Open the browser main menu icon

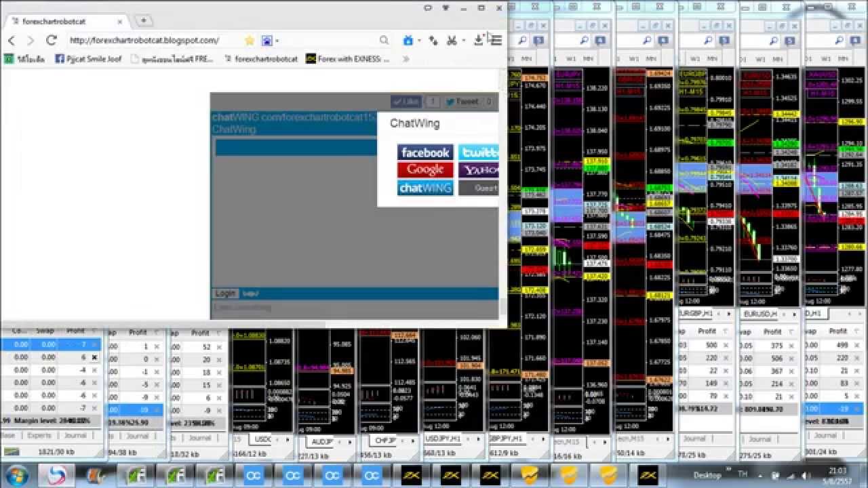pos(496,41)
